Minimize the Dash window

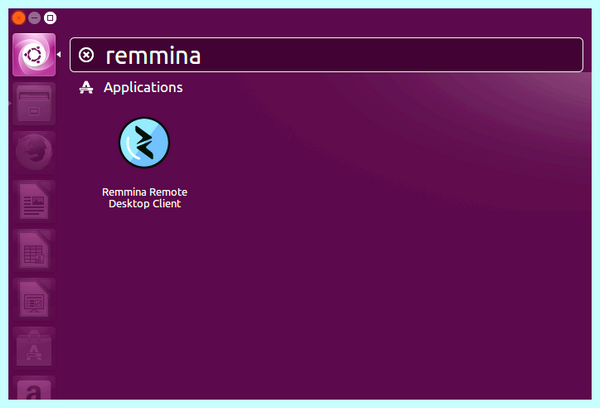tap(34, 18)
